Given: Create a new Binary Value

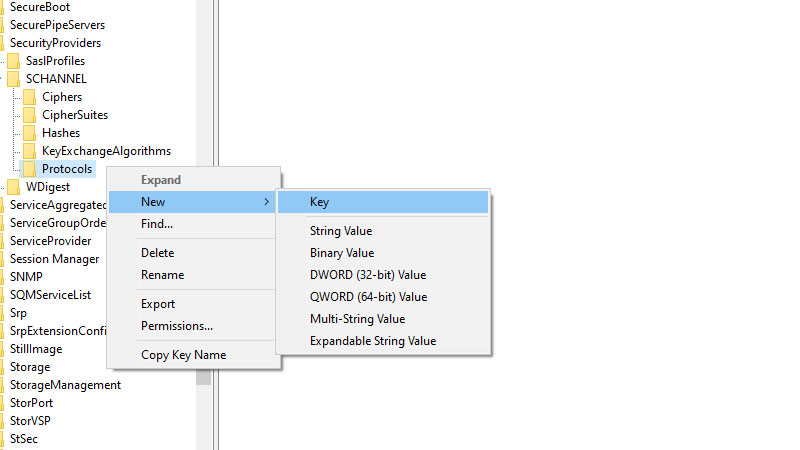Looking at the screenshot, I should tap(383, 253).
